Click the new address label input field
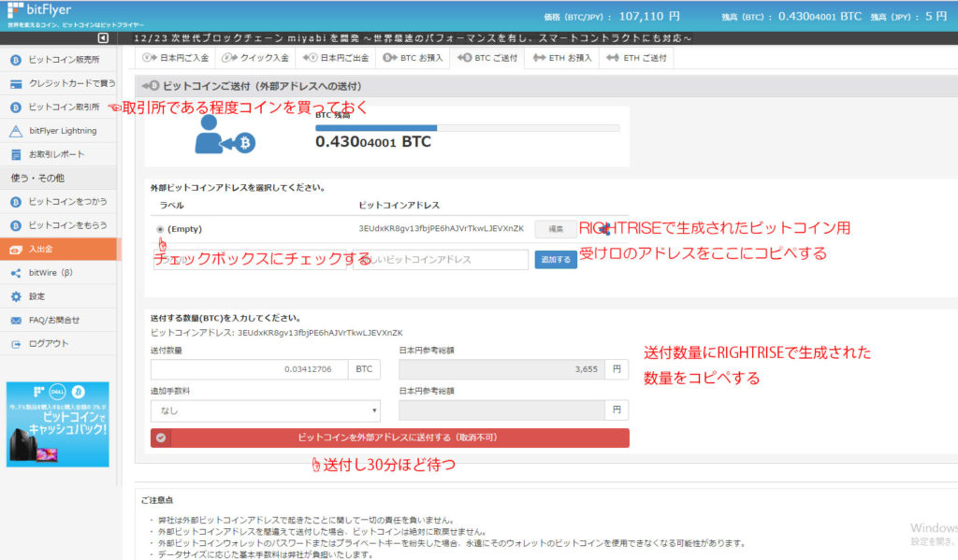This screenshot has height=560, width=958. [250, 260]
